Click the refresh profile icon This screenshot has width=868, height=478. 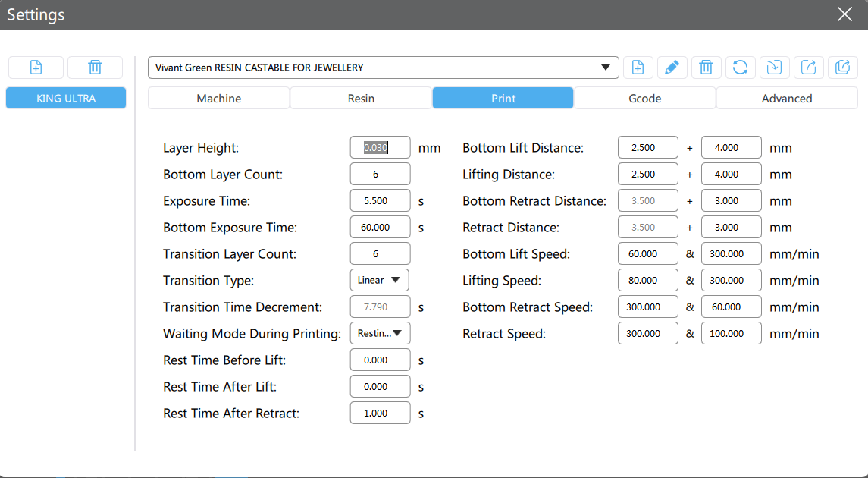click(x=740, y=68)
